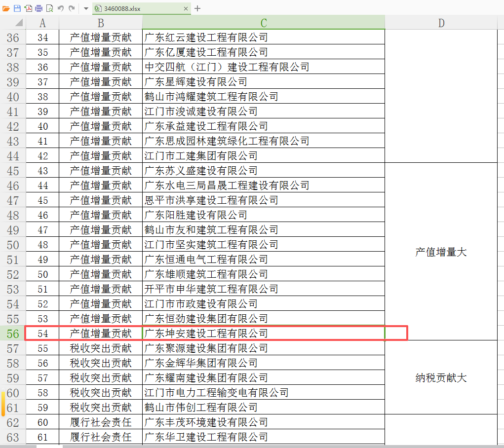
Task: Click the Export to PDF icon
Action: [28, 8]
